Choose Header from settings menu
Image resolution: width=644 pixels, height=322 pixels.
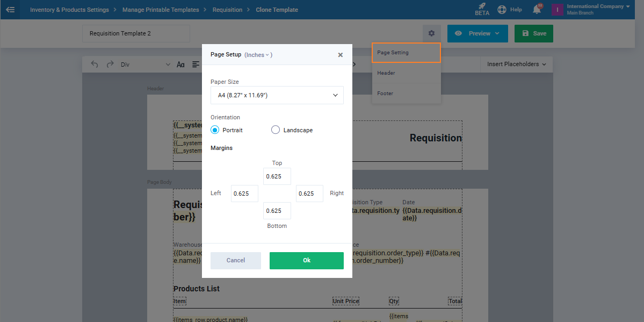386,73
